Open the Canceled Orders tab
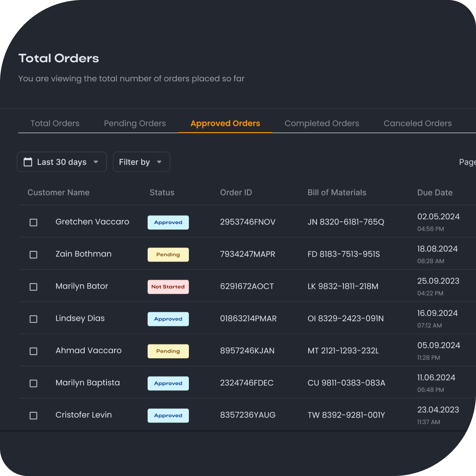This screenshot has height=476, width=476. 418,123
